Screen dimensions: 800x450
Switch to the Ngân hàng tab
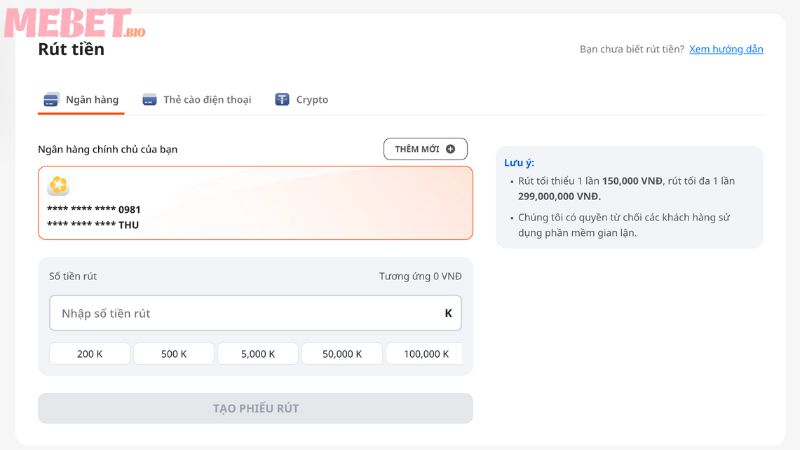(82, 100)
